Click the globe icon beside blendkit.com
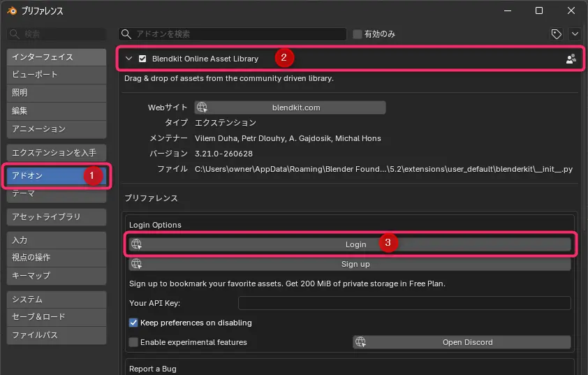This screenshot has width=588, height=375. click(x=202, y=108)
